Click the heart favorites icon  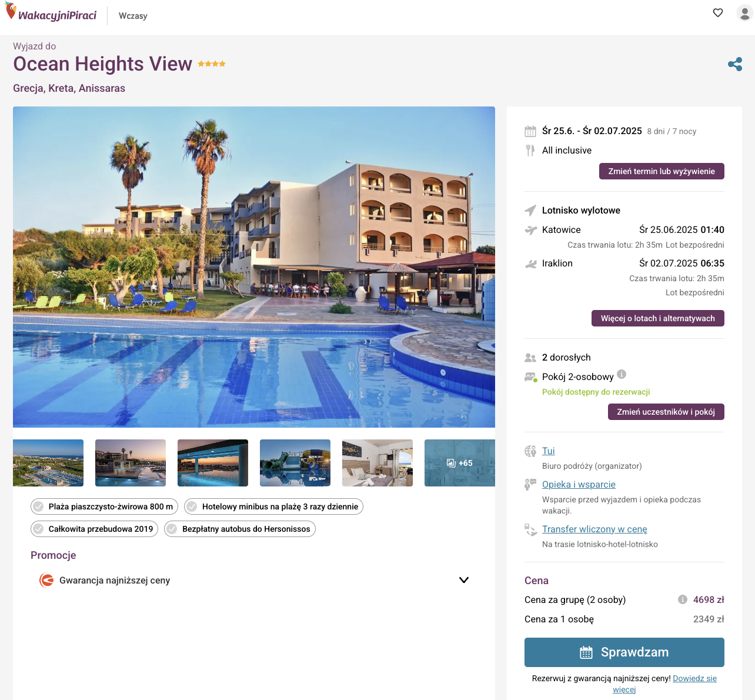tap(717, 12)
